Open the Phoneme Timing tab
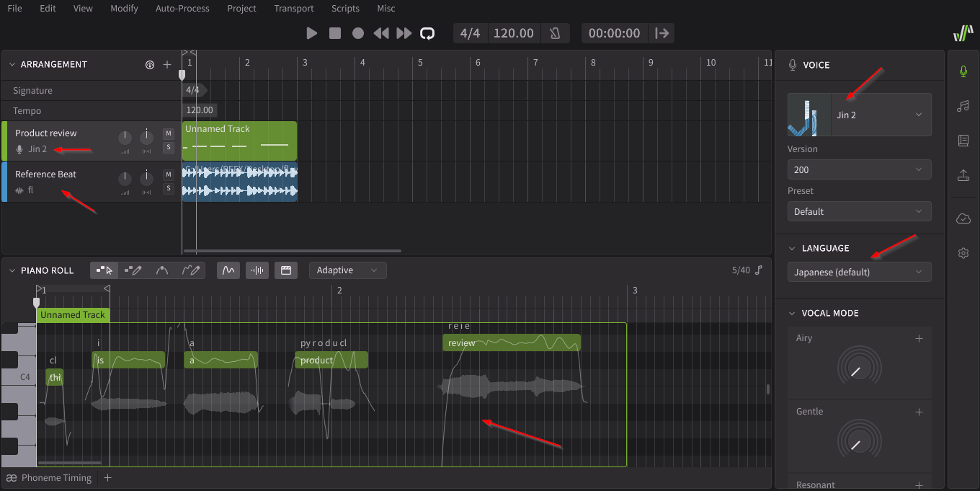 coord(49,477)
